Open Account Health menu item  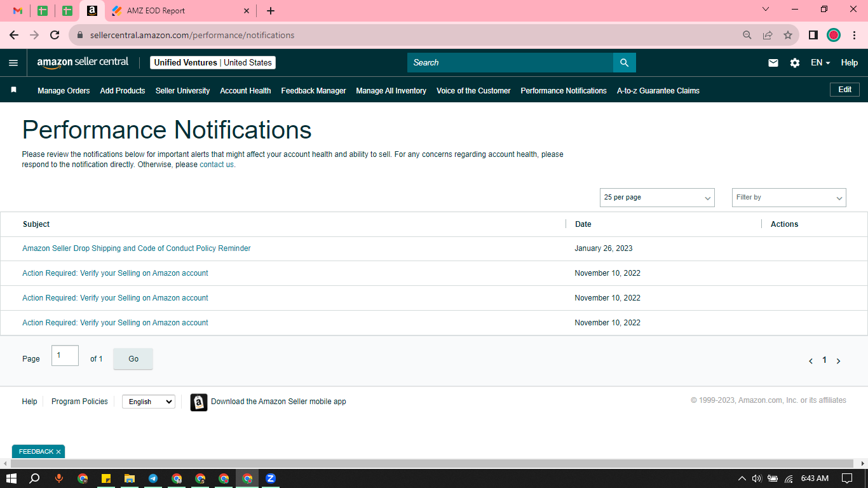click(x=245, y=91)
